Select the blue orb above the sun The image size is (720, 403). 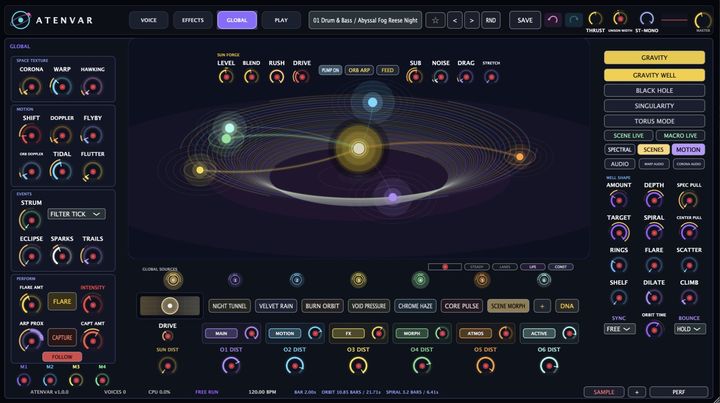tap(372, 102)
